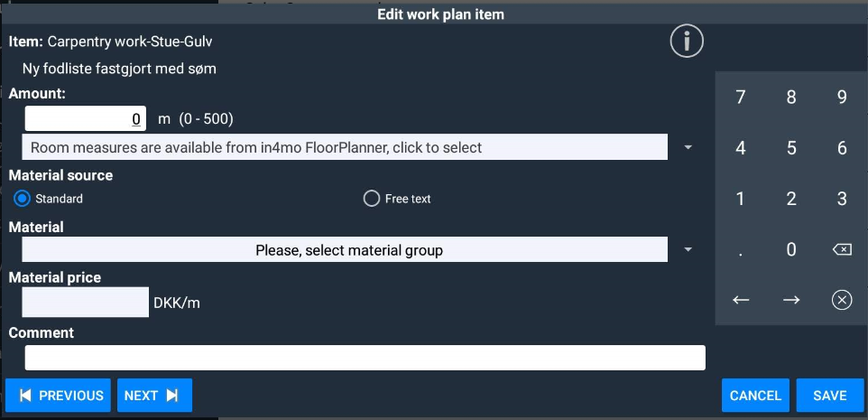Go to the Previous work plan item
This screenshot has height=420, width=868.
(x=59, y=396)
